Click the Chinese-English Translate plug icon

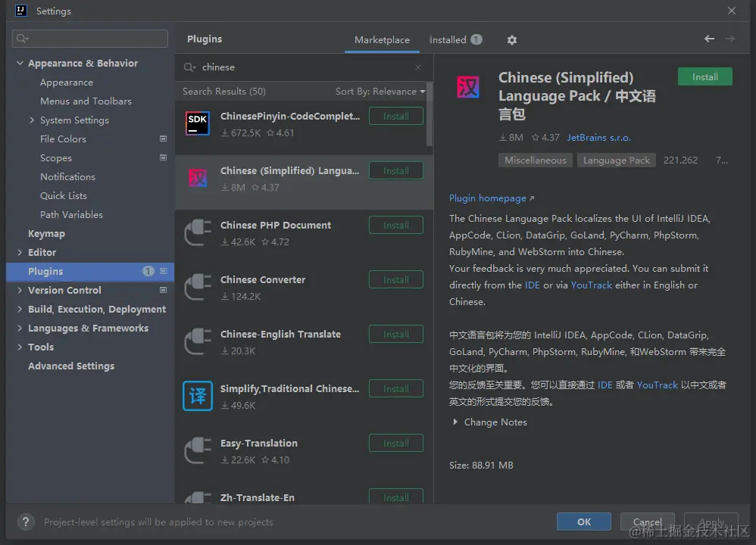(x=198, y=341)
